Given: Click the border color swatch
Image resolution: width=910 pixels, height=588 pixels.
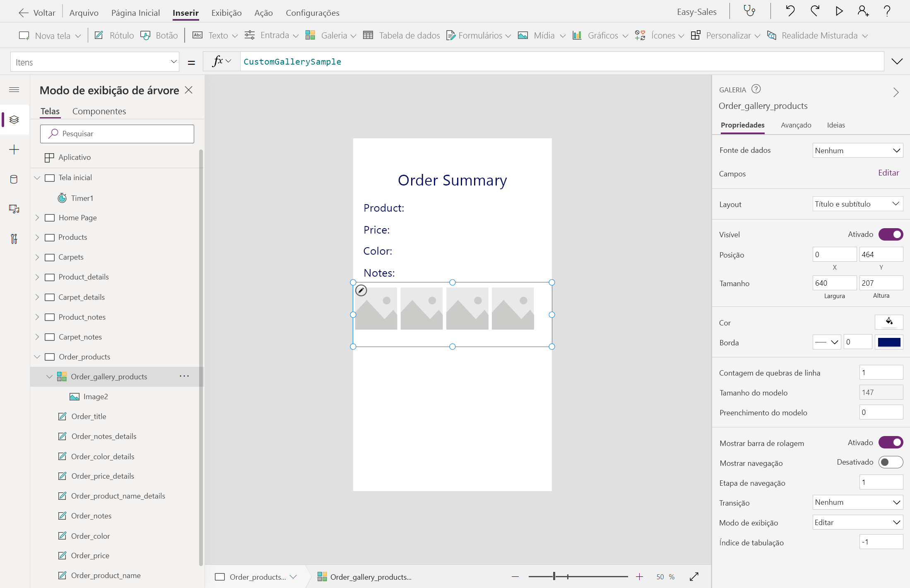Looking at the screenshot, I should tap(889, 342).
